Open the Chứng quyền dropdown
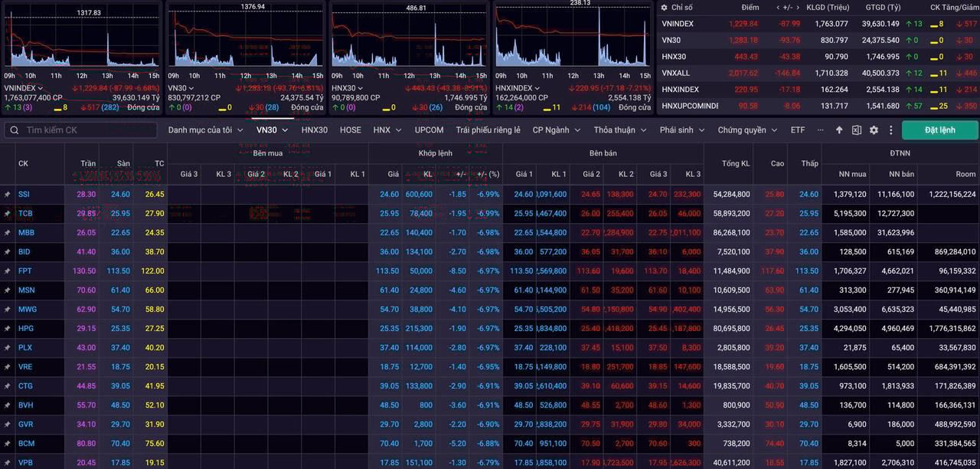The height and width of the screenshot is (469, 980). [747, 130]
